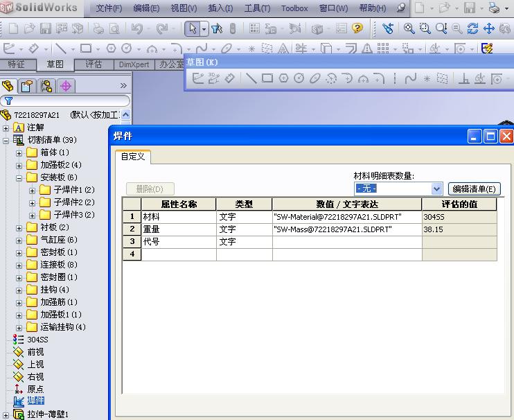
Task: Open the 编辑(E) menu
Action: pos(146,8)
